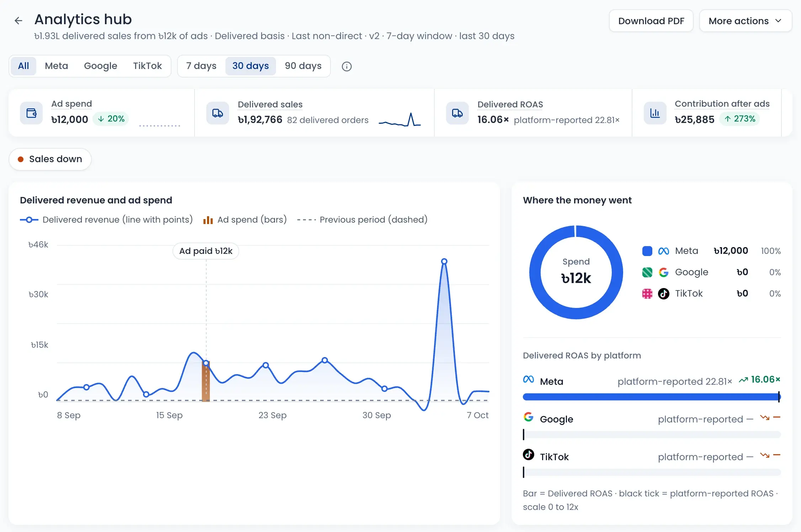Click the 23 Sep axis label

pos(272,415)
